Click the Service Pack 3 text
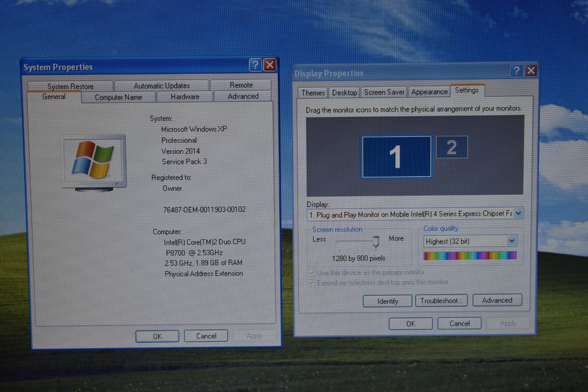The height and width of the screenshot is (392, 588). click(184, 162)
